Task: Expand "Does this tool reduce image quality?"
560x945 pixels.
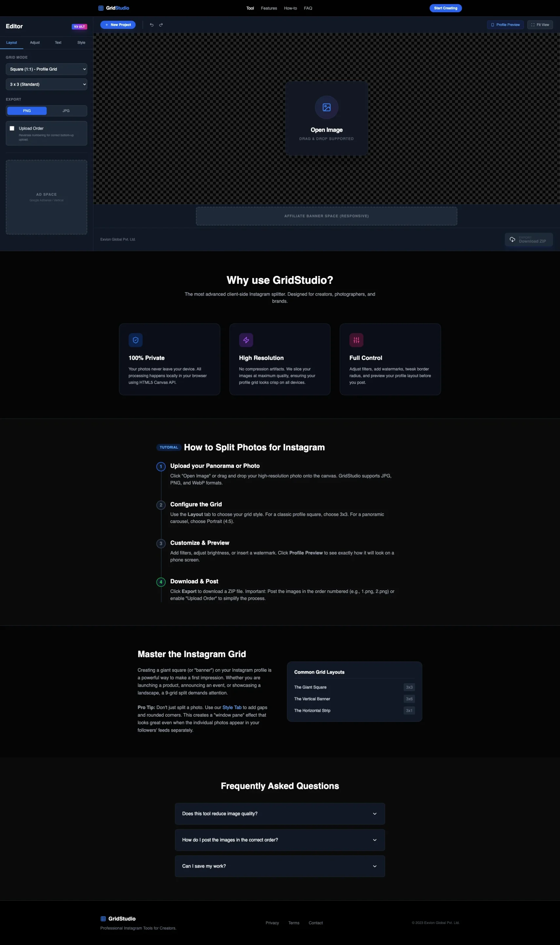Action: (x=280, y=814)
